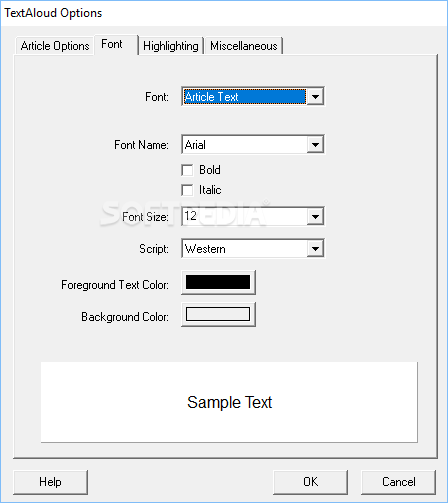The height and width of the screenshot is (503, 448).
Task: Pick the Foreground Text Color swatch
Action: 218,282
